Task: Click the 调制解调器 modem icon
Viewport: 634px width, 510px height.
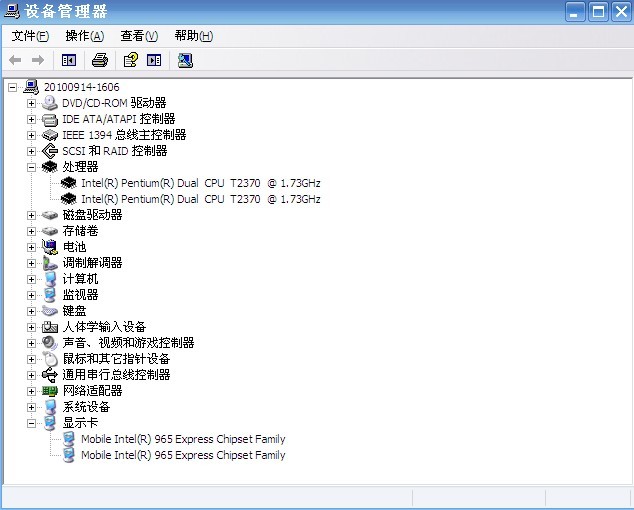Action: click(x=50, y=263)
